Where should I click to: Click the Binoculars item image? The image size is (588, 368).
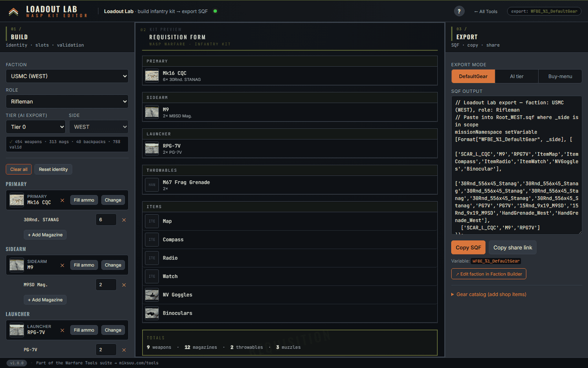pos(152,313)
